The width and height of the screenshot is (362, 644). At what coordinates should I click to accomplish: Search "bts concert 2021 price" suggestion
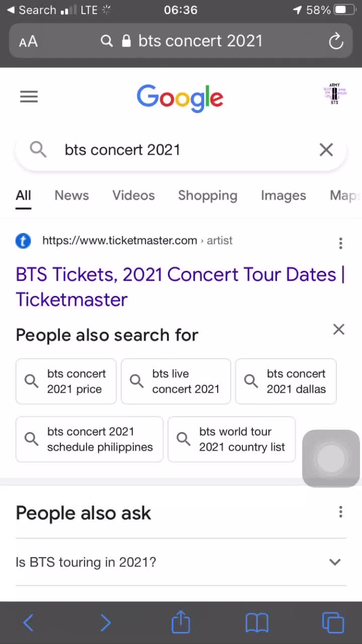66,381
